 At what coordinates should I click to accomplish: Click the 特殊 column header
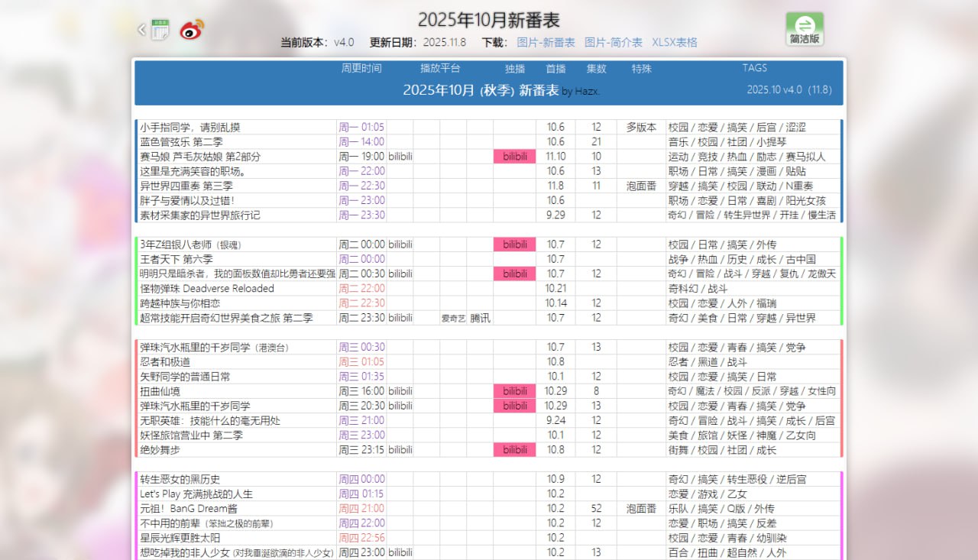pos(641,68)
